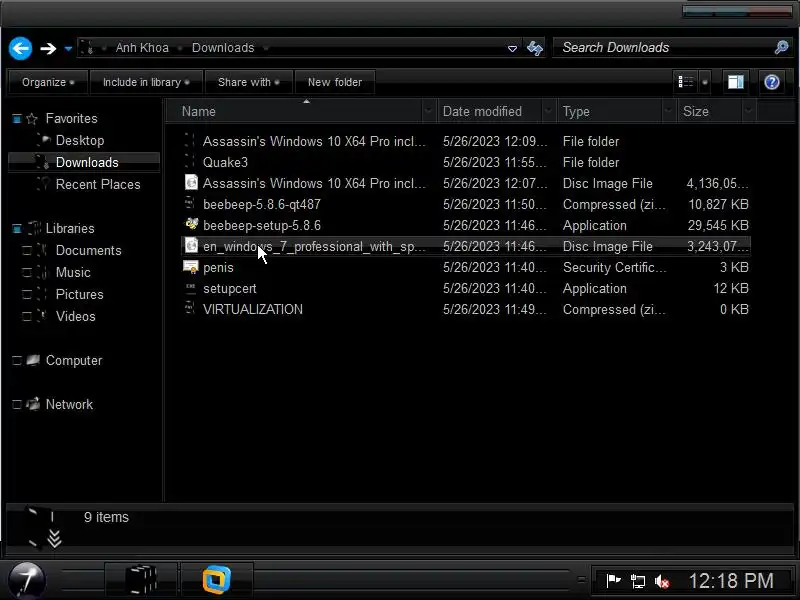Collapse the Favorites group
The image size is (800, 600).
pos(17,119)
